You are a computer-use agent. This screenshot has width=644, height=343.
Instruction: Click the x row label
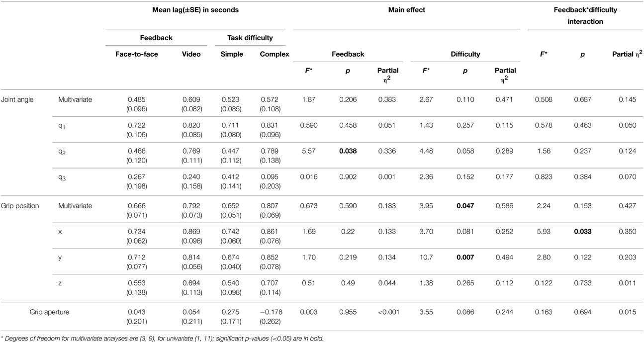click(60, 233)
